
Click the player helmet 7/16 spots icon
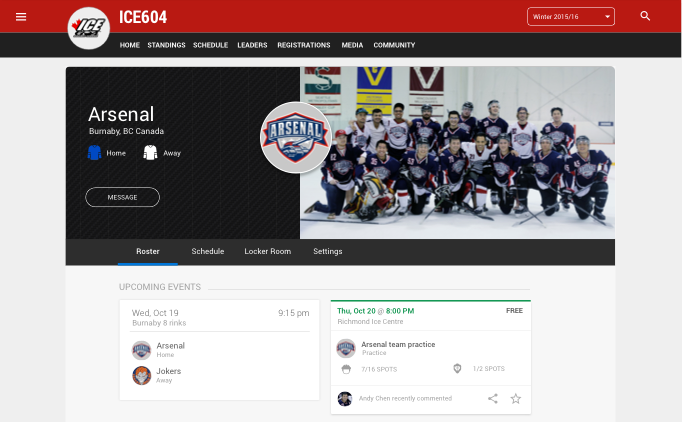click(x=346, y=369)
